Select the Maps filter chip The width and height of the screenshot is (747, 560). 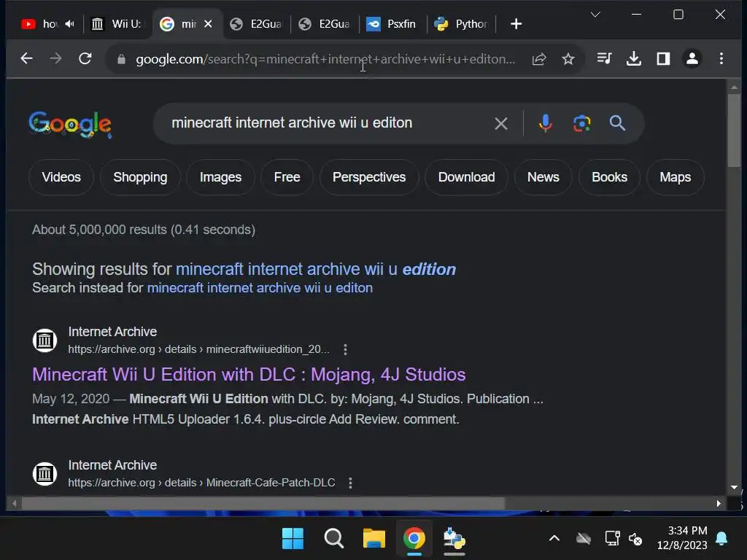(x=675, y=177)
